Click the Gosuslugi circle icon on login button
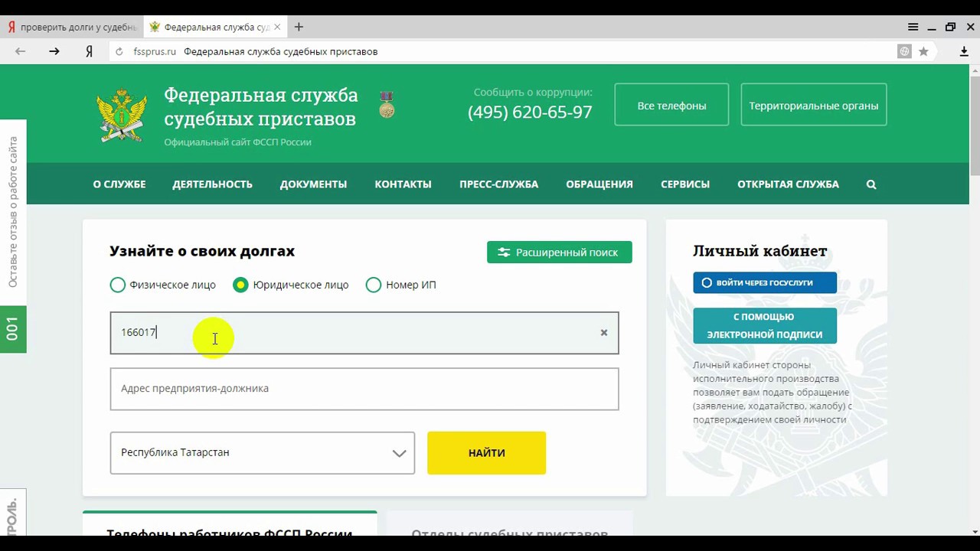 [x=707, y=282]
